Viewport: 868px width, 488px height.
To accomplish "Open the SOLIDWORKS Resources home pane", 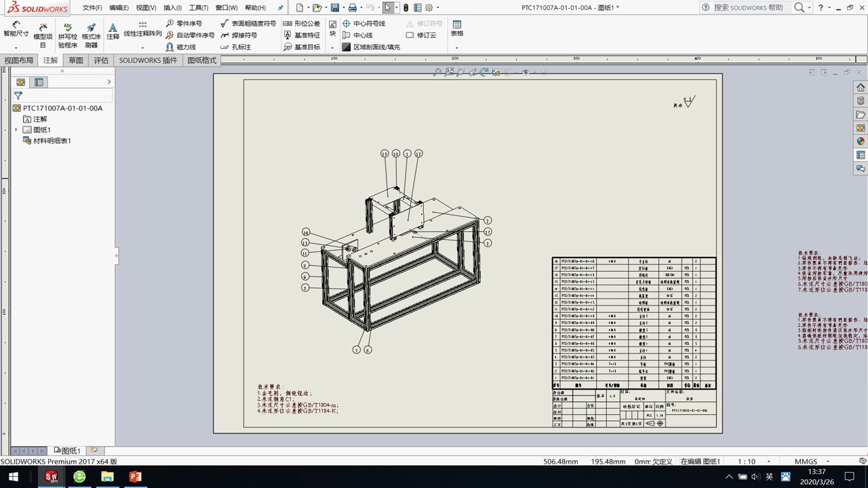I will pos(861,87).
